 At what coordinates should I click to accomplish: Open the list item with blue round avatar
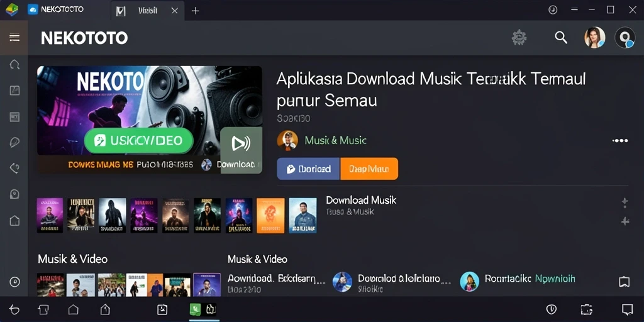click(392, 282)
